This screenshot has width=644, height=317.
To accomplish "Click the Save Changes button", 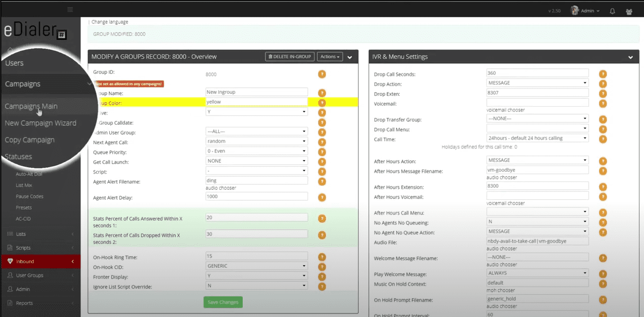I will [x=223, y=302].
